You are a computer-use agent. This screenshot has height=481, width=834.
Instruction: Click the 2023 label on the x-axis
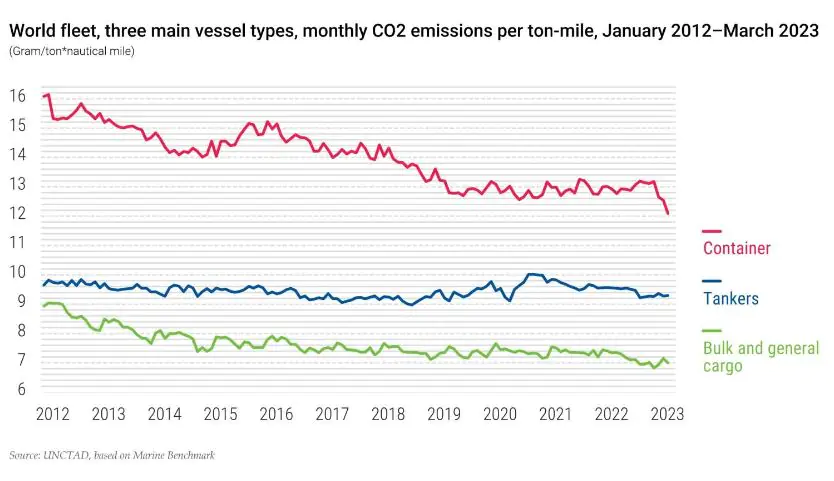pos(666,413)
